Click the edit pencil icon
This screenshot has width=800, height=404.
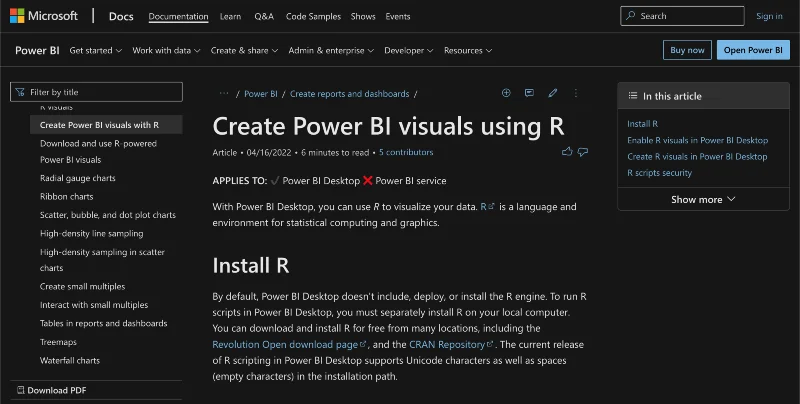click(x=553, y=93)
